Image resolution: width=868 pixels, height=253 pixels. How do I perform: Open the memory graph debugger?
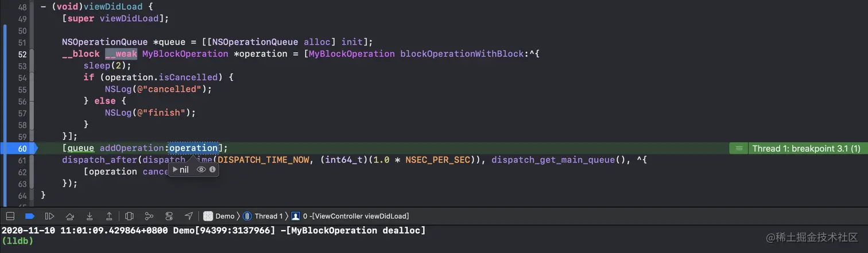149,216
